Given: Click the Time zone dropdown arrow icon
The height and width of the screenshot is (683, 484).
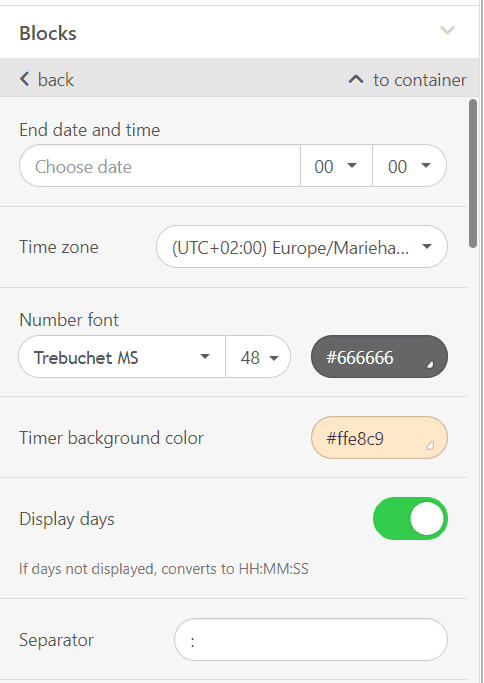Looking at the screenshot, I should tap(427, 247).
